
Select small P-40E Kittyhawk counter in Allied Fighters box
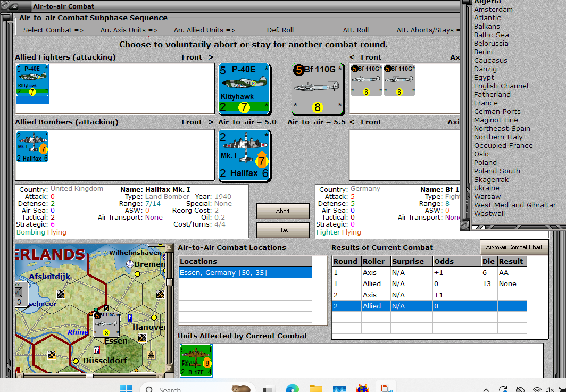[x=32, y=80]
